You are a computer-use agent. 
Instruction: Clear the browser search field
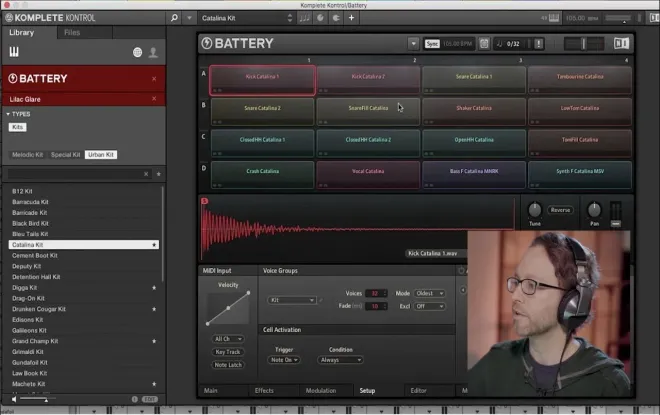point(146,174)
